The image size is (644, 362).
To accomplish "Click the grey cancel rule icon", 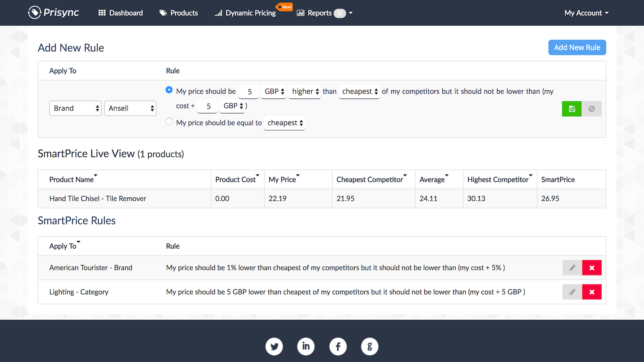I will tap(591, 109).
